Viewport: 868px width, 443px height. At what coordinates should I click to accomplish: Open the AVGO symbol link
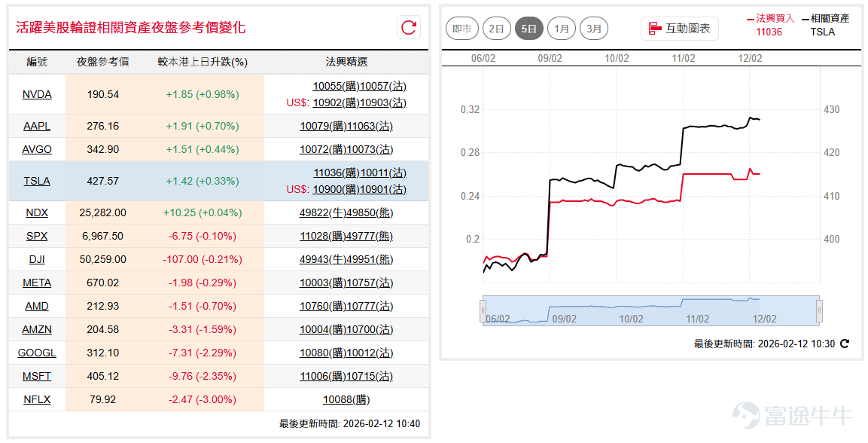click(37, 149)
